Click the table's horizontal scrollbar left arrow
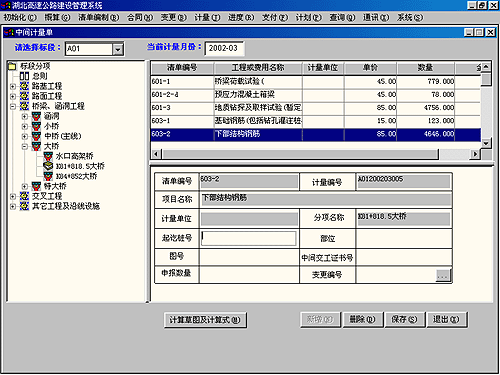 coord(156,154)
